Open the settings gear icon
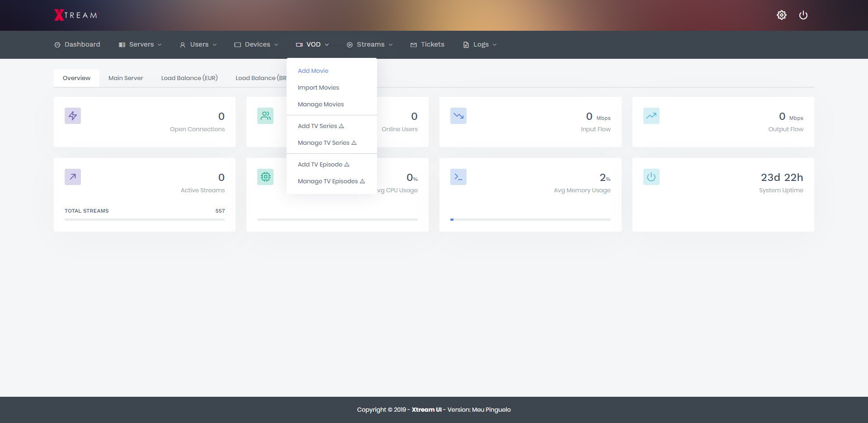 click(x=781, y=15)
